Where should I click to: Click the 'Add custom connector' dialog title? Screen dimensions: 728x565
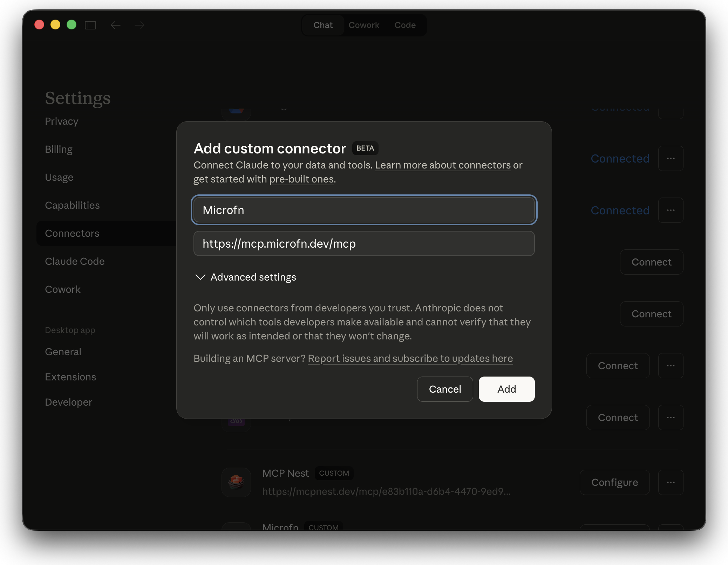[270, 149]
